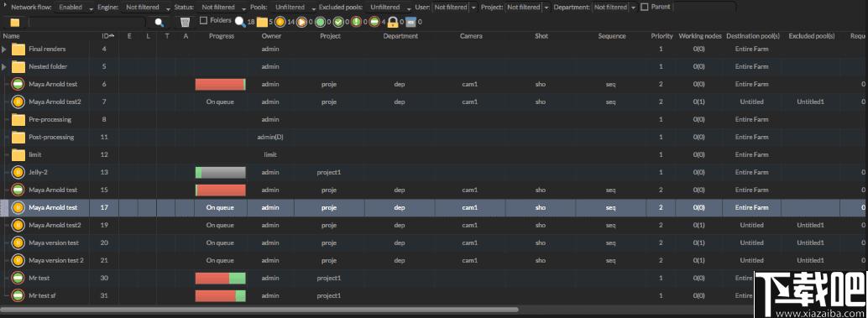Sort by the Priority column header
The image size is (868, 318).
point(661,36)
